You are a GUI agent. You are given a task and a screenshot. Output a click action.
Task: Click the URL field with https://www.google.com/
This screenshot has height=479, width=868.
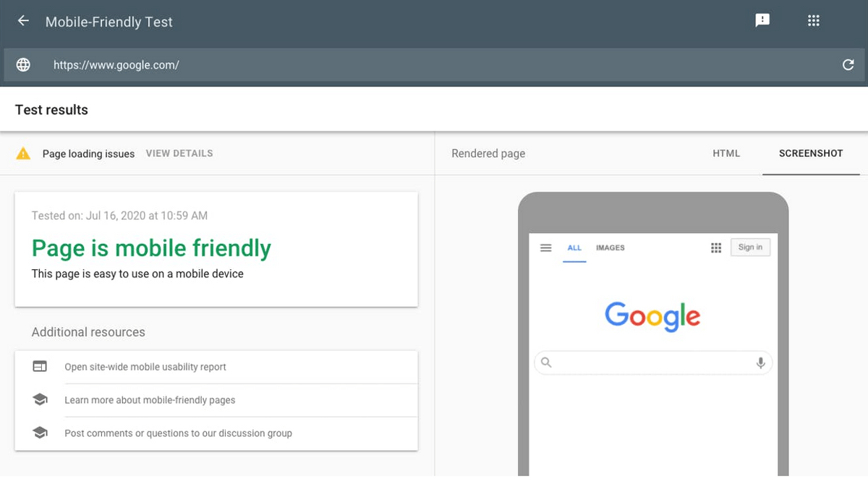coord(434,65)
